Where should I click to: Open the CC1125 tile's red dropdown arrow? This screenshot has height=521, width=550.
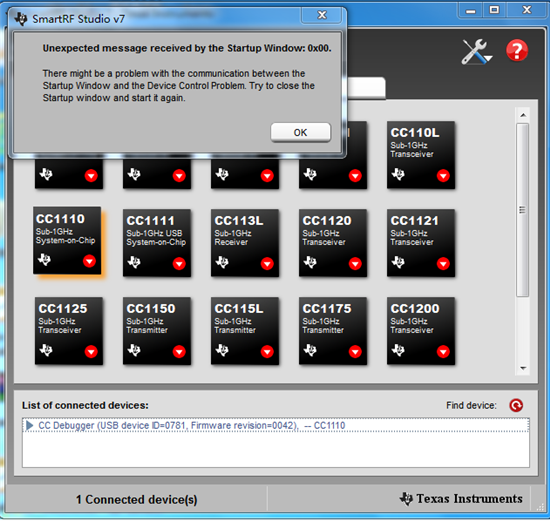[x=91, y=351]
